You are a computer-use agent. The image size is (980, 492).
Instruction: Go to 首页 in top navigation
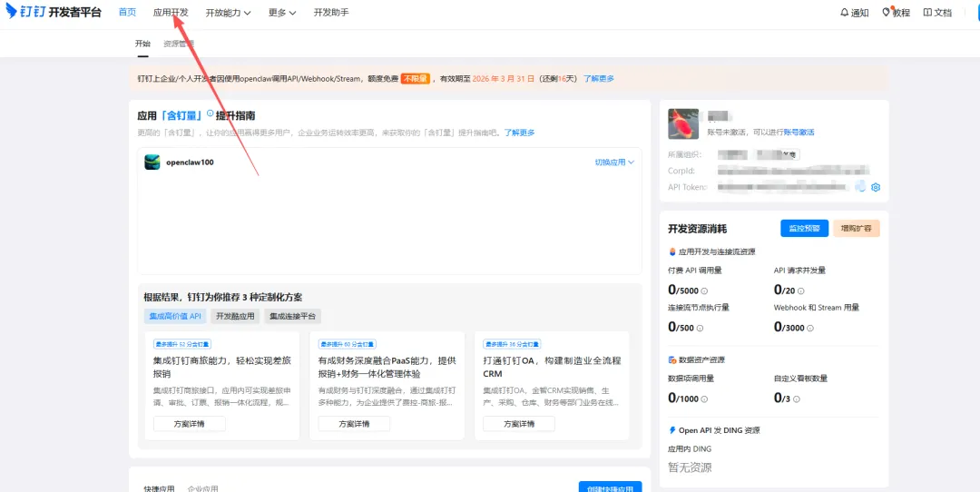coord(128,13)
